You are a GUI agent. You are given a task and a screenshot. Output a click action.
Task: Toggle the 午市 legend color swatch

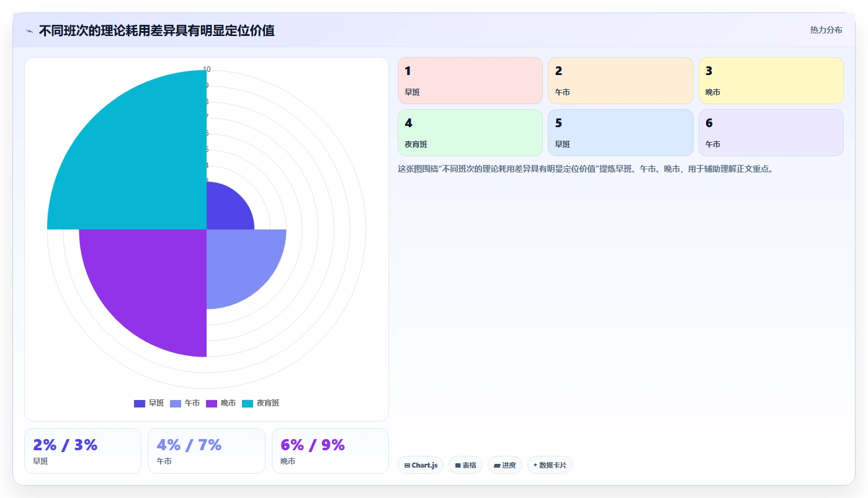coord(176,404)
